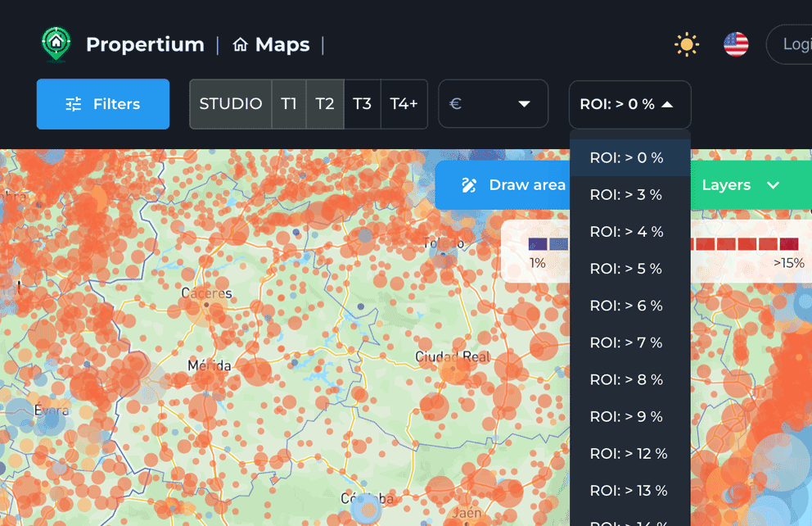This screenshot has height=526, width=812.
Task: Click the darkest red >15% legend swatch
Action: point(789,244)
